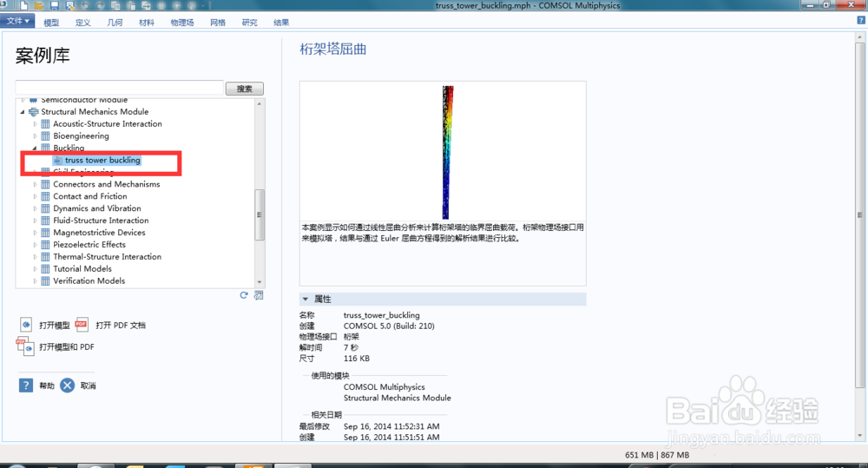The height and width of the screenshot is (468, 868).
Task: Click the paste icon in quick toolbar
Action: [x=131, y=5]
